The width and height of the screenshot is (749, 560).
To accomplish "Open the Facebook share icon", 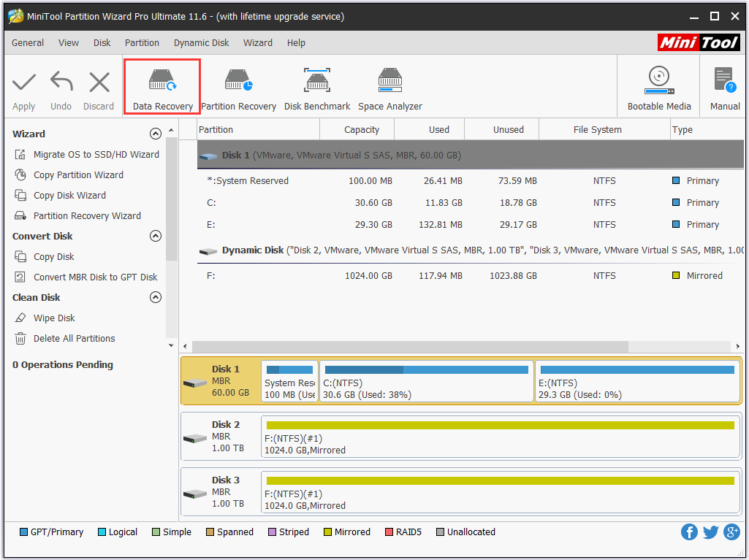I will 689,532.
